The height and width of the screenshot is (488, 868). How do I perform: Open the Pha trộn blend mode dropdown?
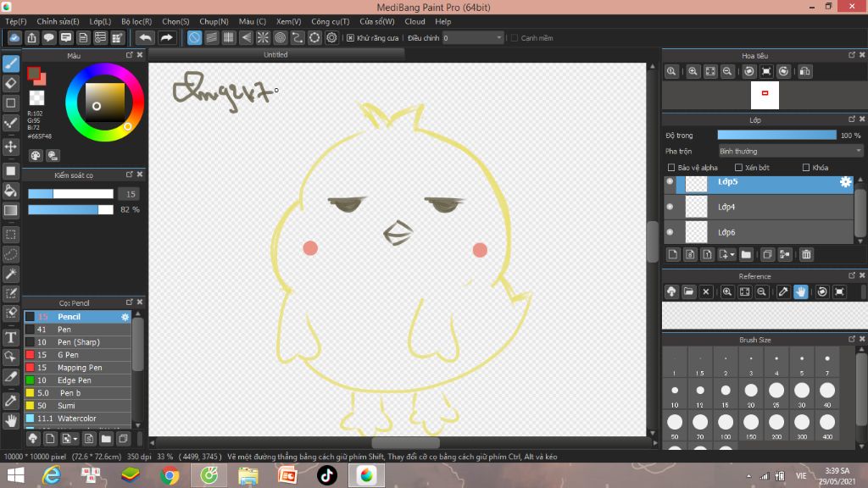click(789, 151)
